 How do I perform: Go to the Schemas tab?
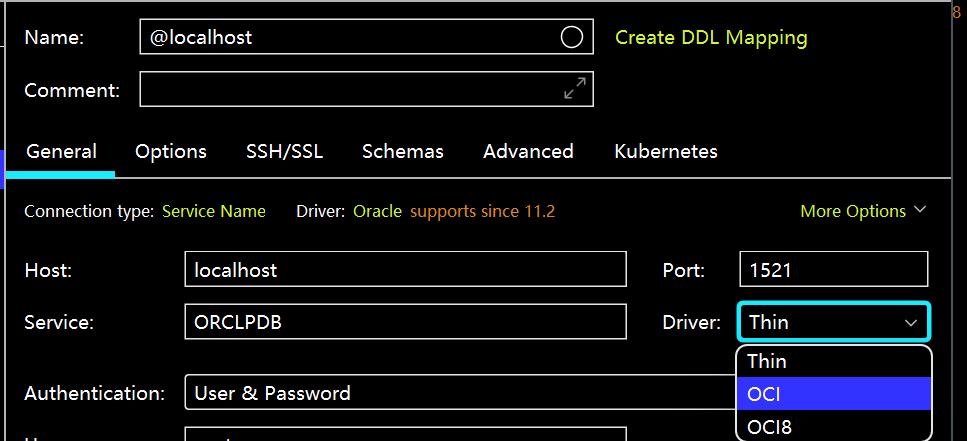click(402, 152)
